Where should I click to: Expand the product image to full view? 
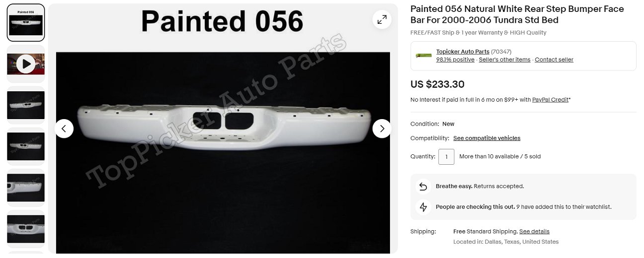click(x=382, y=20)
